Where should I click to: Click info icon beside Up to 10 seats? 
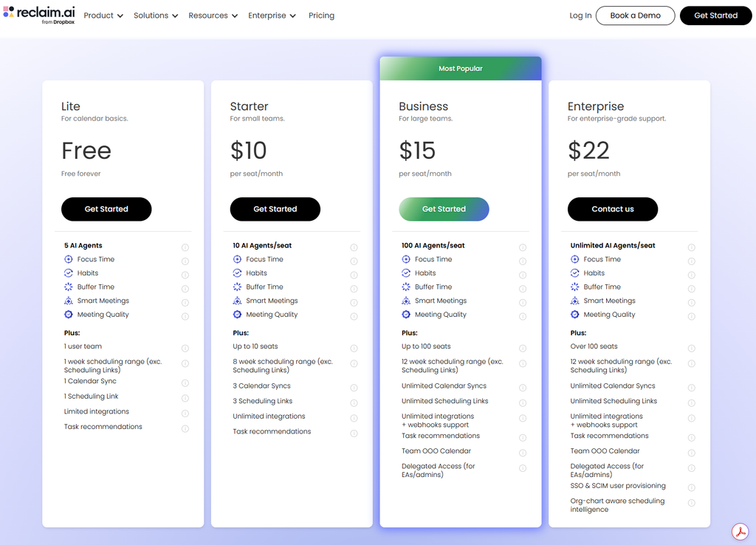click(354, 349)
